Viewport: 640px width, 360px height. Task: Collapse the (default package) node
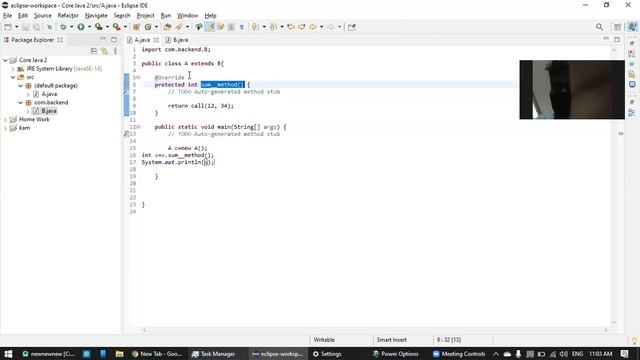tap(20, 86)
